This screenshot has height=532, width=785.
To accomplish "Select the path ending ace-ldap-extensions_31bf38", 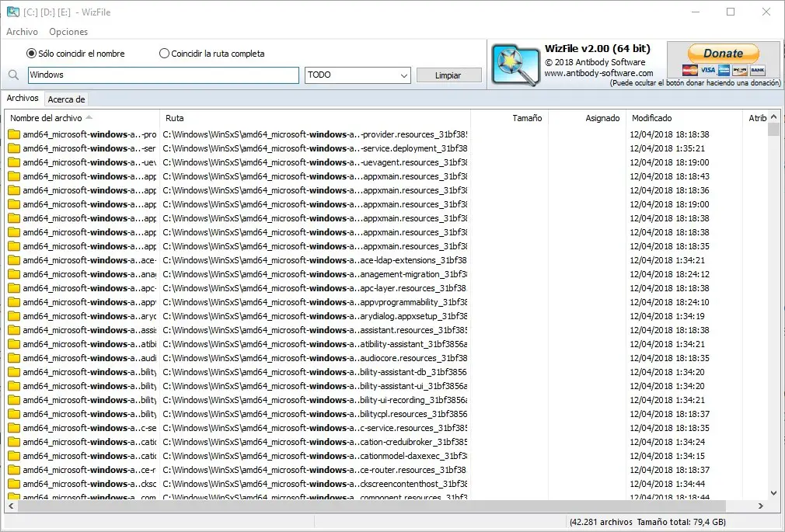I will [x=315, y=260].
